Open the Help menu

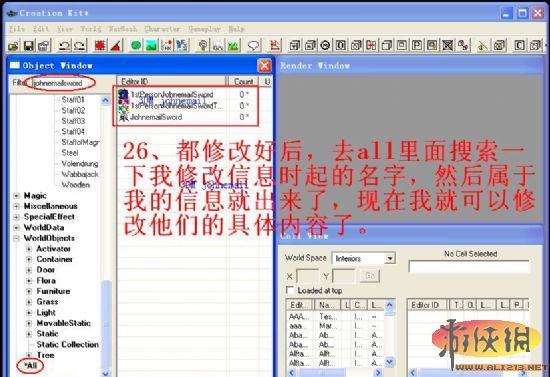pyautogui.click(x=236, y=29)
